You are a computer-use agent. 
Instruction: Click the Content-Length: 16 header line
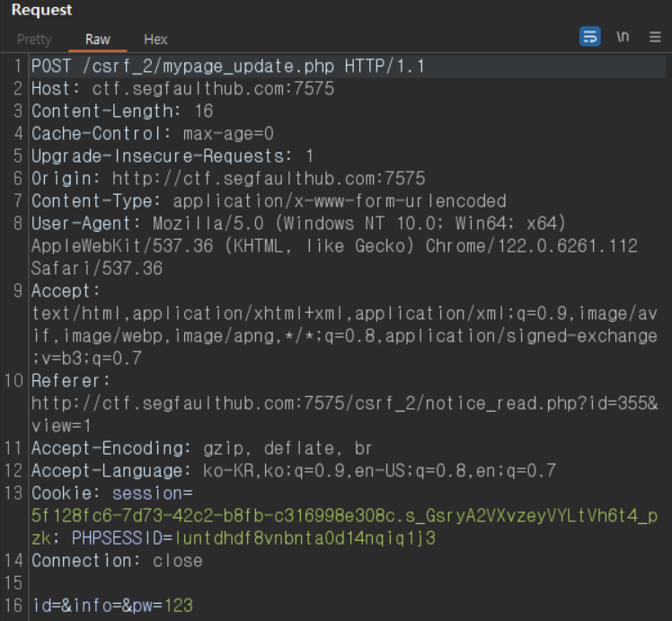122,111
